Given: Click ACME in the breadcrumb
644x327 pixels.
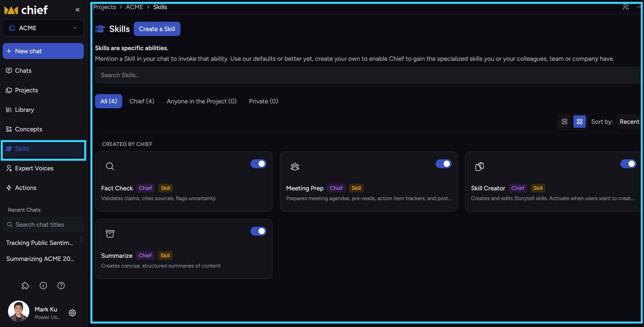Looking at the screenshot, I should click(x=134, y=7).
